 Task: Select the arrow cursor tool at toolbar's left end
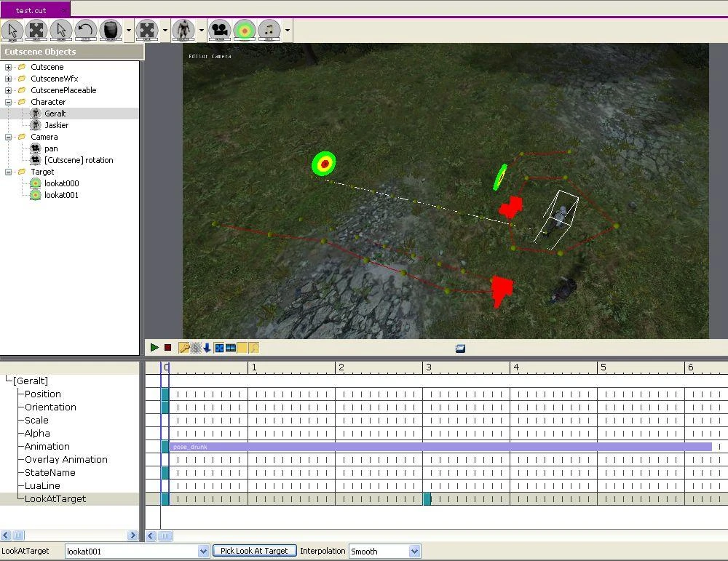(x=12, y=31)
